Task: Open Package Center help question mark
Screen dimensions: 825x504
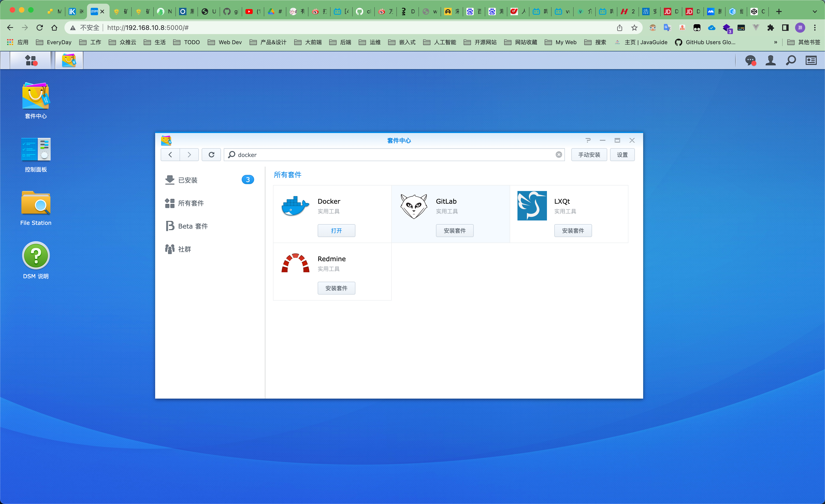Action: click(x=588, y=140)
